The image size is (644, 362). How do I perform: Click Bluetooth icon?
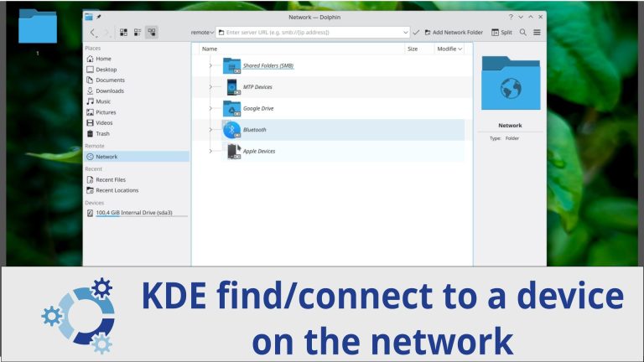point(231,130)
